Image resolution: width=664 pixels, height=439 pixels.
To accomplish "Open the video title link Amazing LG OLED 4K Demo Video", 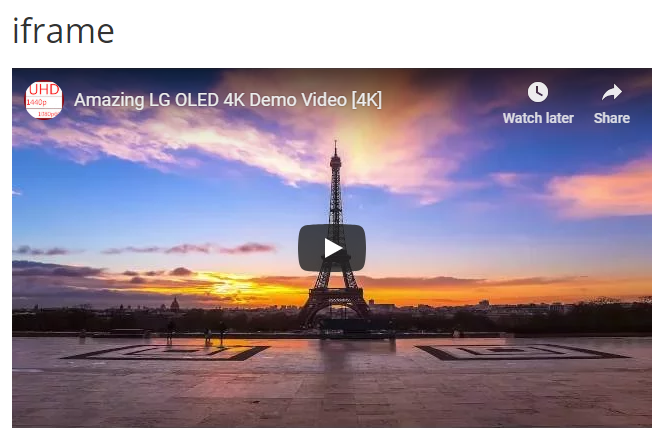I will pos(228,100).
